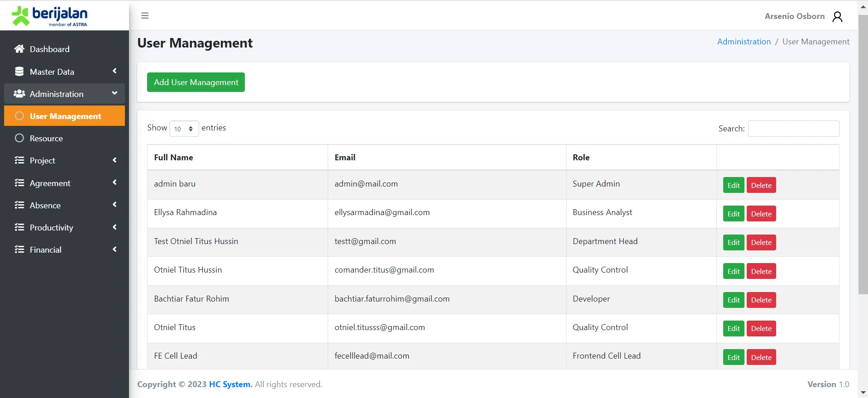Viewport: 868px width, 398px height.
Task: Expand the Productivity menu arrow
Action: click(114, 227)
